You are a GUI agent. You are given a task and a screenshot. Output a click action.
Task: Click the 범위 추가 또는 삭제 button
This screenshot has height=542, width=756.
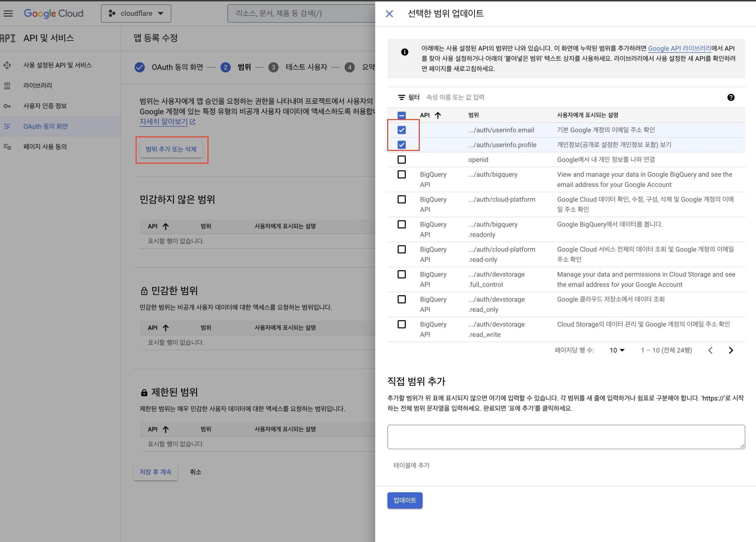coord(171,149)
